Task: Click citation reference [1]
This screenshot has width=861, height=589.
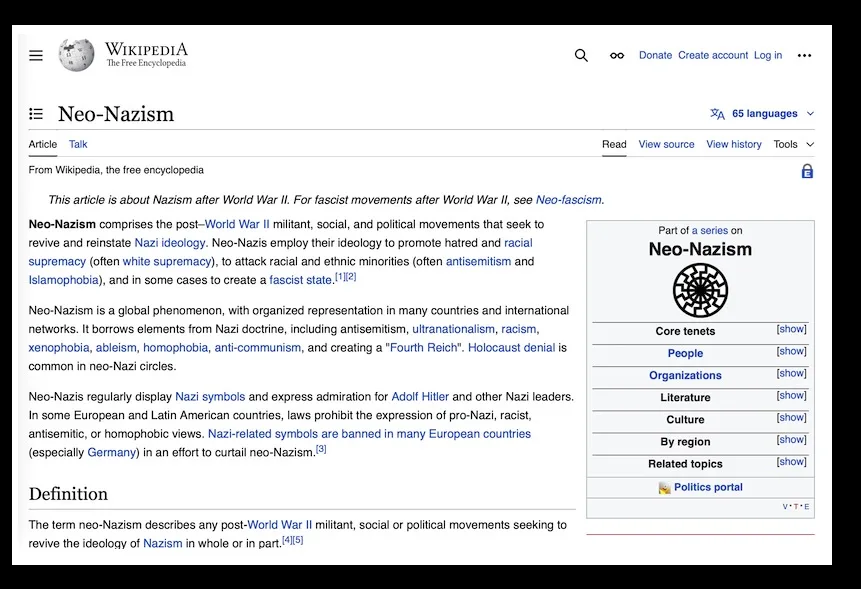Action: point(340,277)
